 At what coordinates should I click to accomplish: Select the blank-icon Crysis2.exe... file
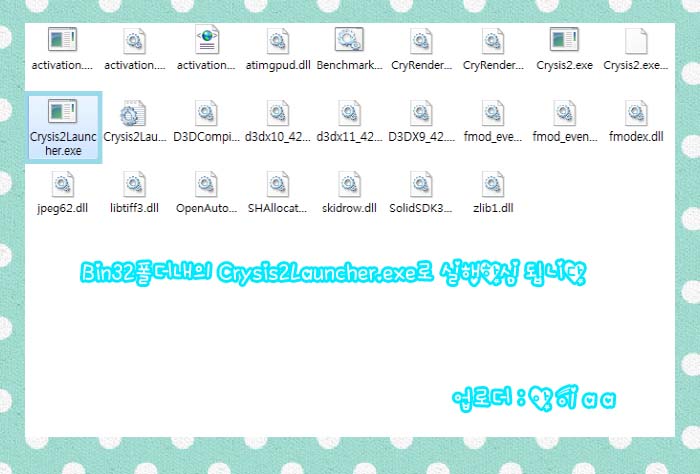coord(636,49)
